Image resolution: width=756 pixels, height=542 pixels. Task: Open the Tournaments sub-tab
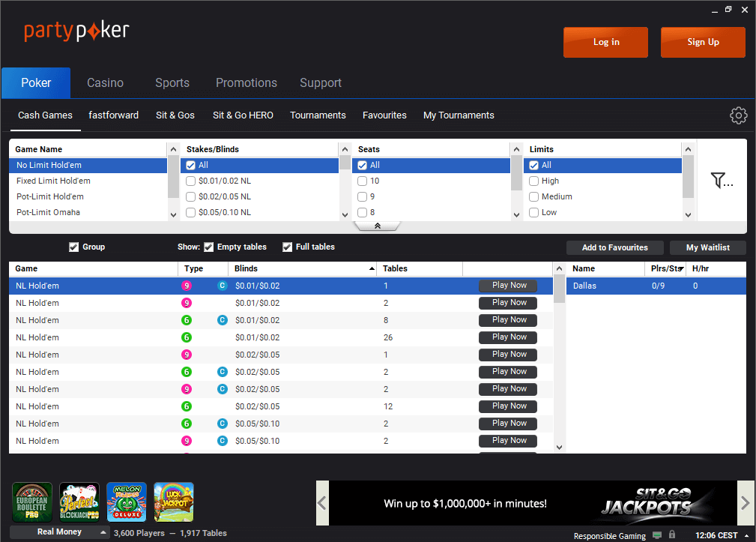318,115
